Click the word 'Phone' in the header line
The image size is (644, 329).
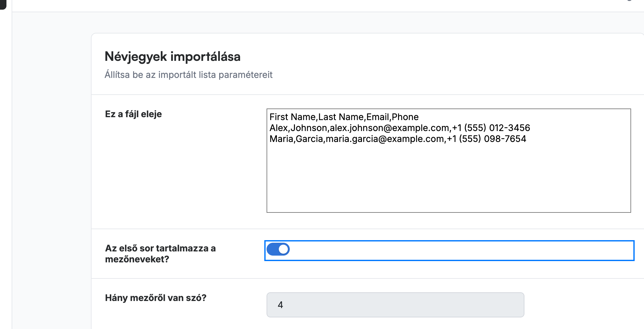tap(405, 117)
